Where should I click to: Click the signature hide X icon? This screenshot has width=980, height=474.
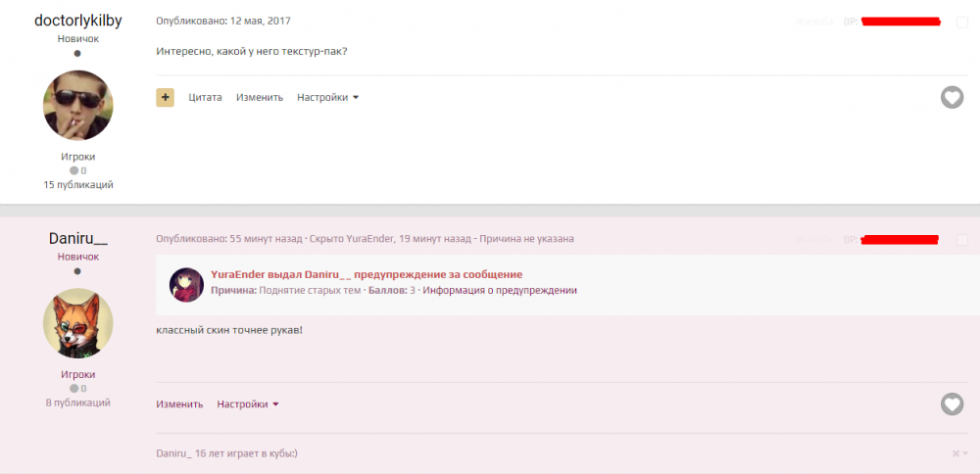point(956,453)
